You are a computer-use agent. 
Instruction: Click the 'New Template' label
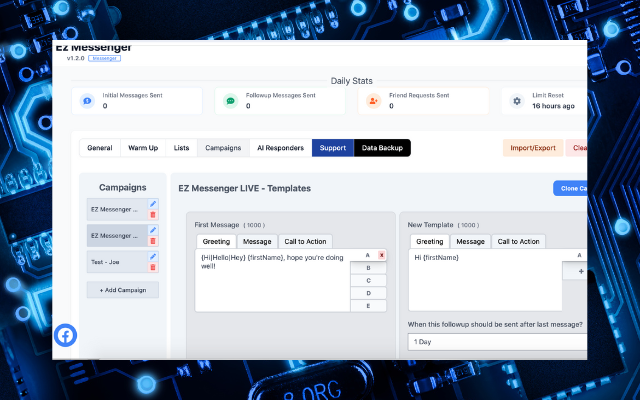pos(430,225)
